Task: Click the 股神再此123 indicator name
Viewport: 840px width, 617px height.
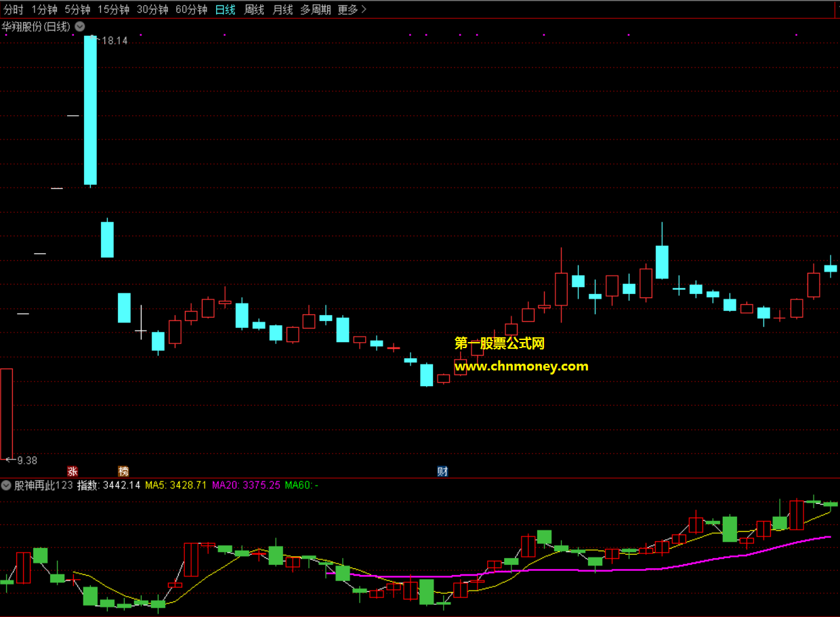Action: [x=43, y=485]
